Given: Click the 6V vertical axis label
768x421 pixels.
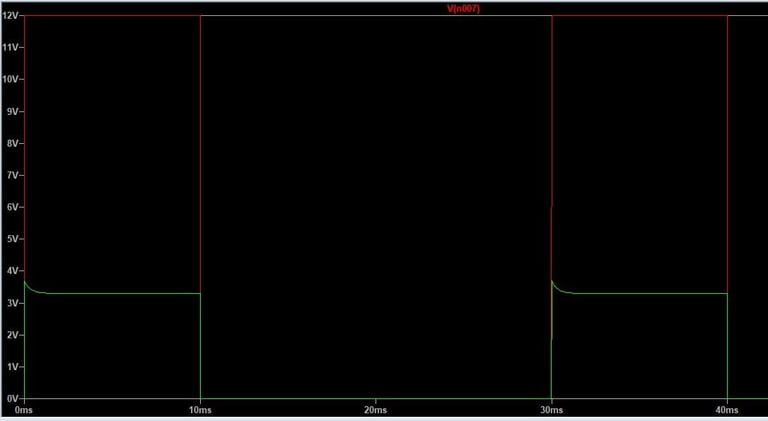Looking at the screenshot, I should point(13,207).
